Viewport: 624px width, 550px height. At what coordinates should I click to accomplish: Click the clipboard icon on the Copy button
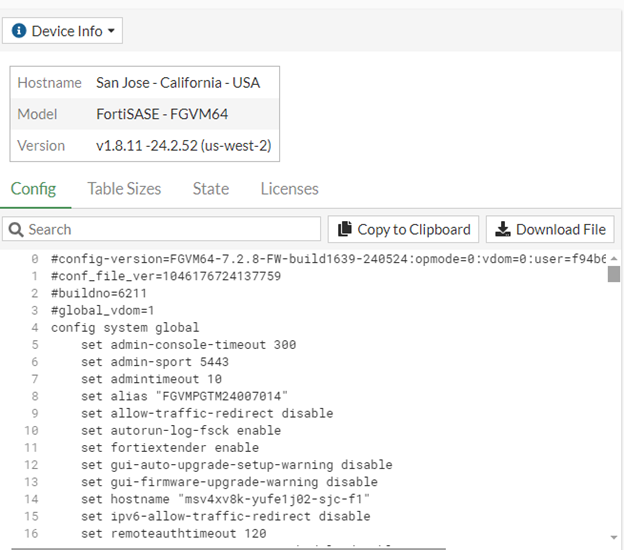(345, 229)
